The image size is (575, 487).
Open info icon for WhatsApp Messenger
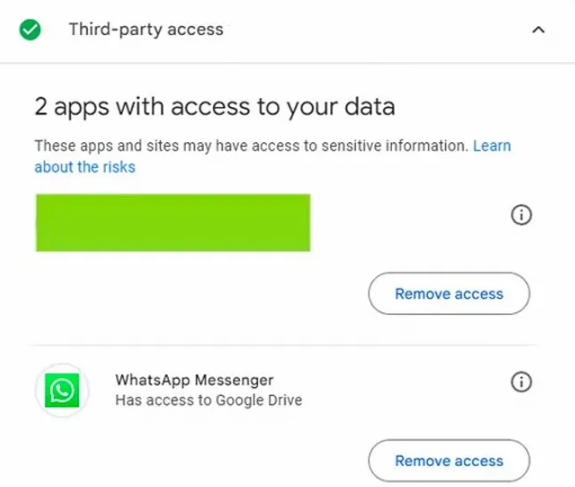[521, 382]
